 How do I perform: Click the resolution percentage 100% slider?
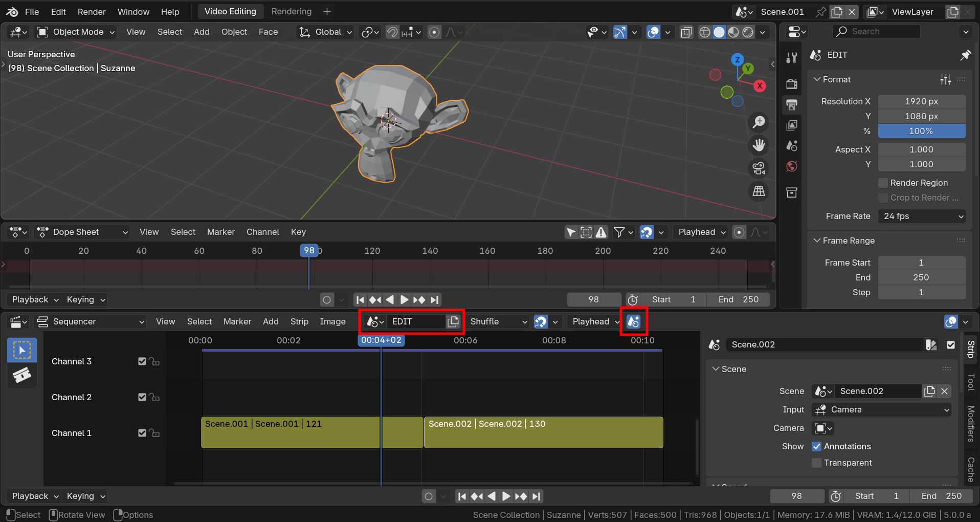[922, 131]
